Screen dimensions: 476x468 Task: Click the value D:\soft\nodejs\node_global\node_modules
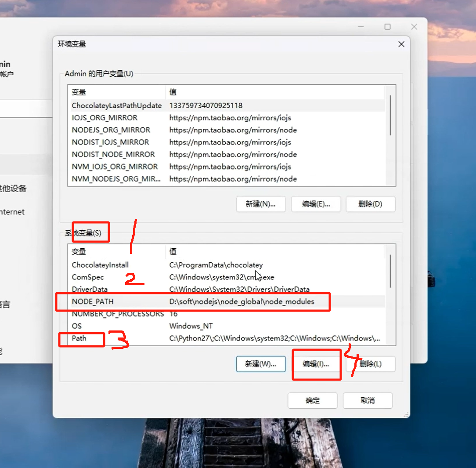242,301
